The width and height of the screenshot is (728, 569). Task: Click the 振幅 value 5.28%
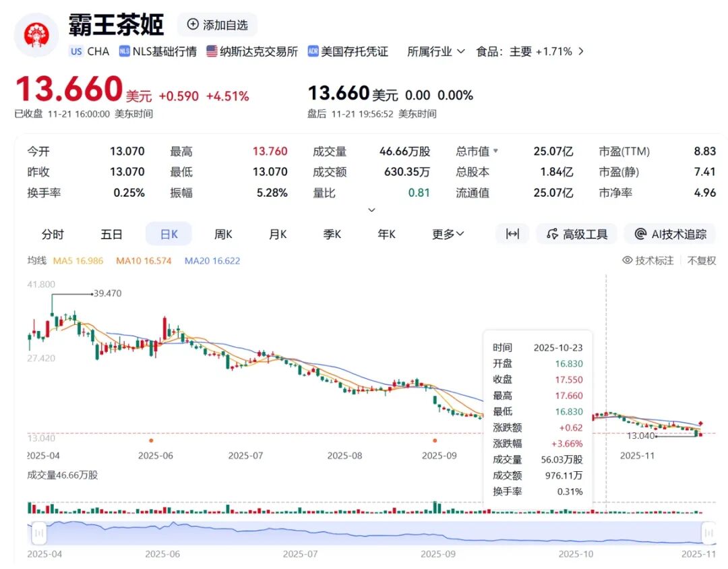(272, 193)
